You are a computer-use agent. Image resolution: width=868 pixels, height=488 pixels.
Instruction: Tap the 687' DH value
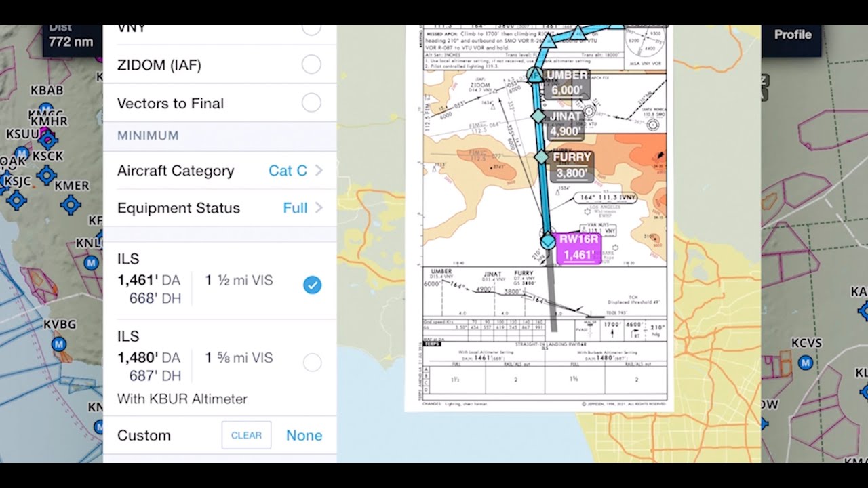[155, 375]
